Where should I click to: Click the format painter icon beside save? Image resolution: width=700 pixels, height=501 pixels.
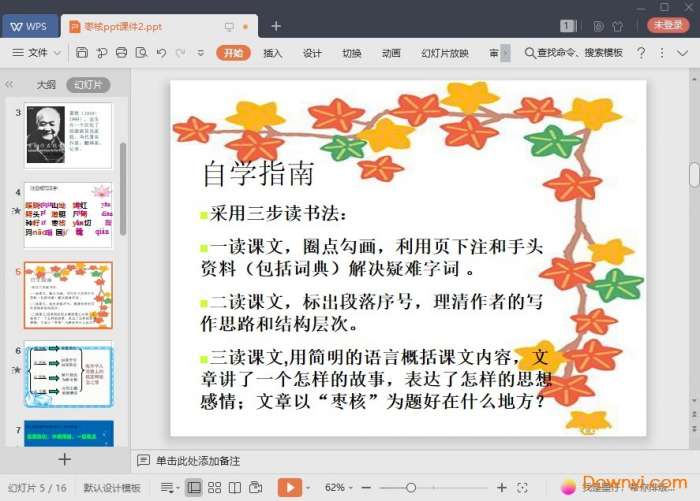101,53
